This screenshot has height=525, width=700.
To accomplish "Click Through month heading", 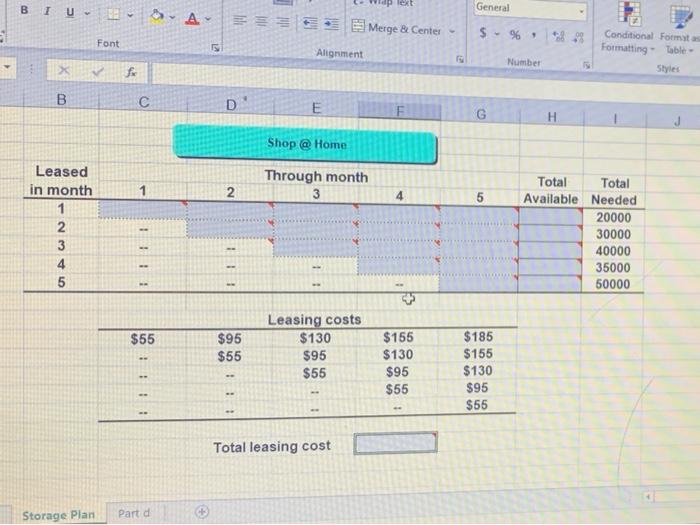I will tap(316, 176).
